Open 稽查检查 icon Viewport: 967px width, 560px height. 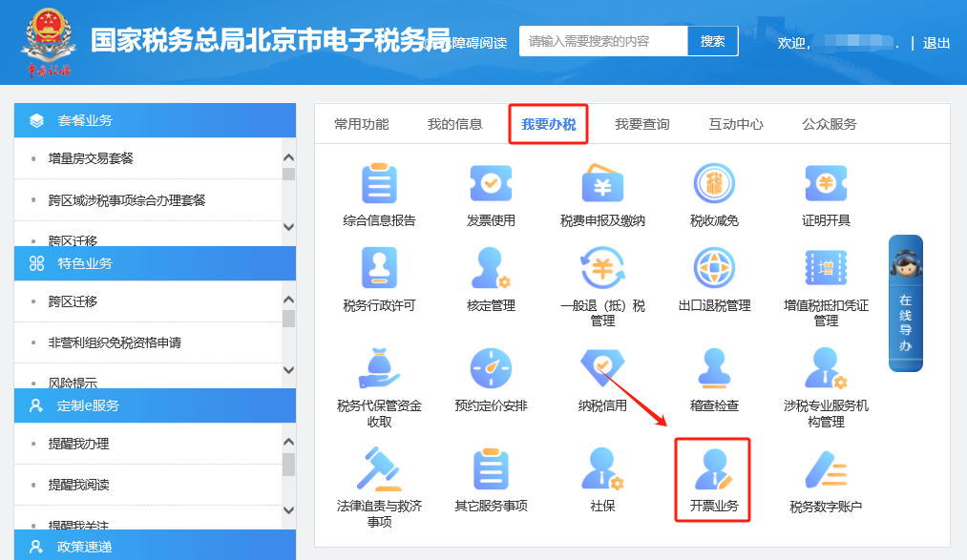(714, 368)
